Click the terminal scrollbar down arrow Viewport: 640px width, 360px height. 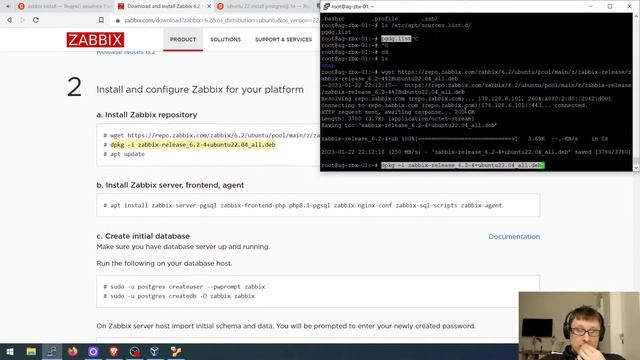pyautogui.click(x=636, y=168)
